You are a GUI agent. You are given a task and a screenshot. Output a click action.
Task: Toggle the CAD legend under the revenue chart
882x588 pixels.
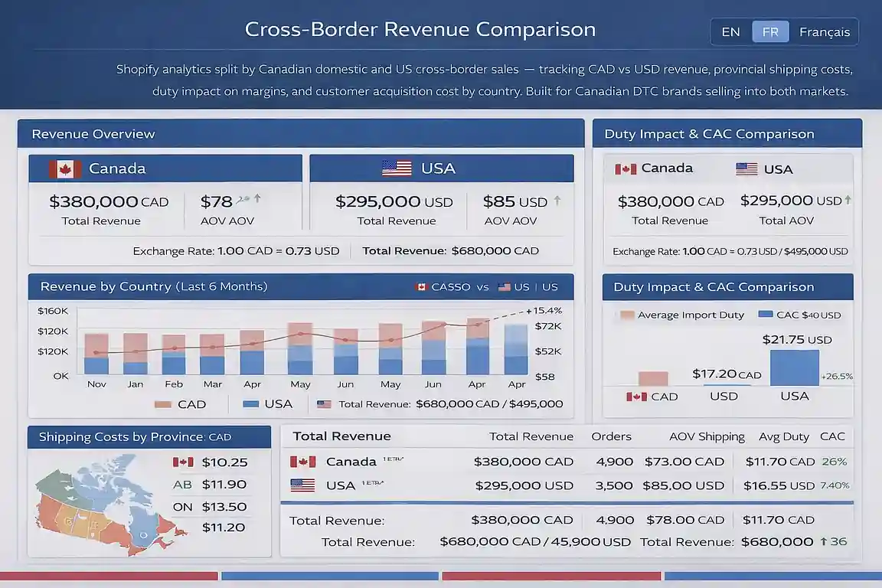click(179, 404)
